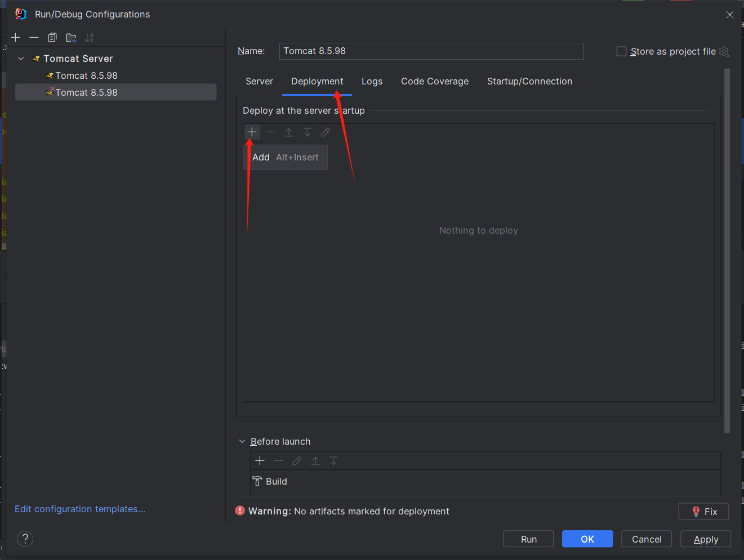Close the Run/Debug Configurations dialog
Image resolution: width=744 pixels, height=560 pixels.
click(x=730, y=15)
